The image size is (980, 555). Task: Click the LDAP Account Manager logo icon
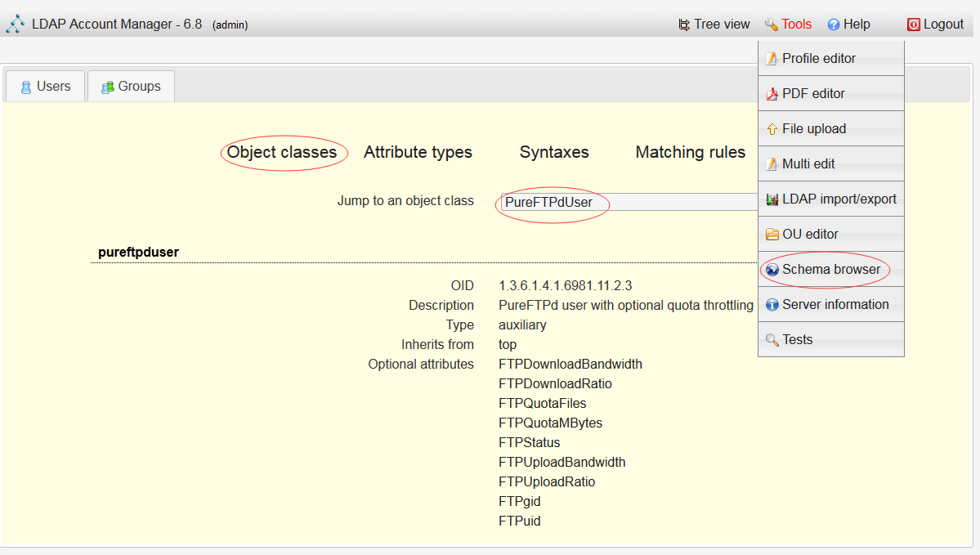(x=15, y=24)
